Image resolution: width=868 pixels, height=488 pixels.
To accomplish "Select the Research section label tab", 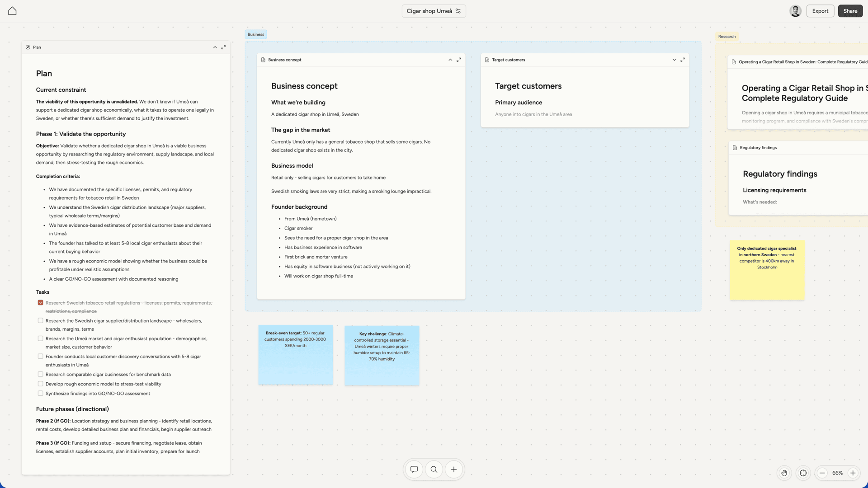I will tap(726, 37).
